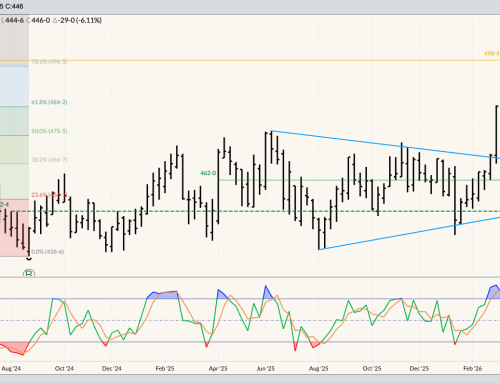Click the Oct '24 date axis label
This screenshot has width=500, height=383.
pyautogui.click(x=64, y=369)
